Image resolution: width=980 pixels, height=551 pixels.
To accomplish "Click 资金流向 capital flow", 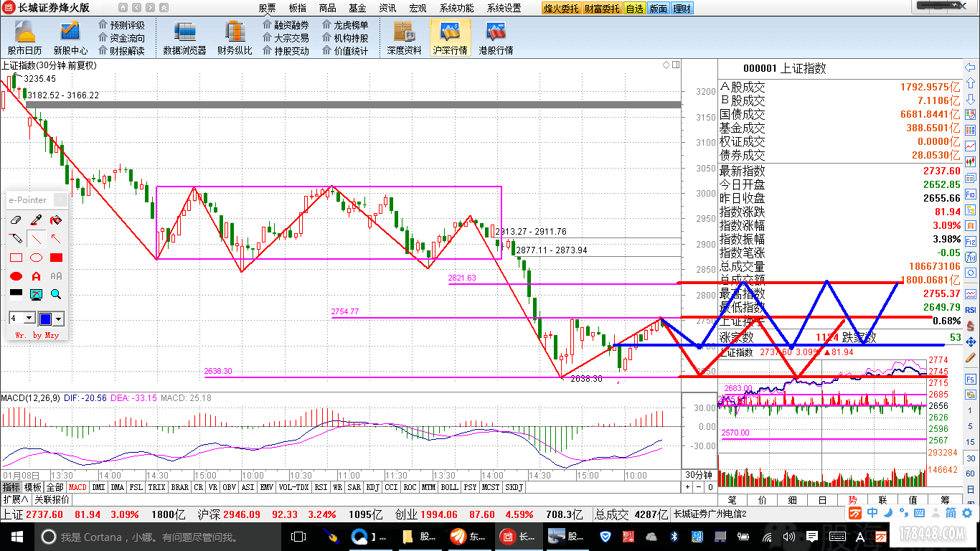I will tap(121, 38).
